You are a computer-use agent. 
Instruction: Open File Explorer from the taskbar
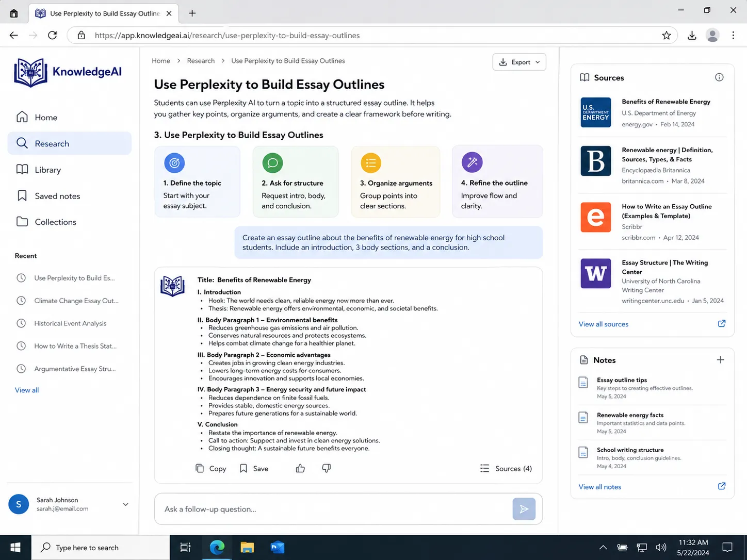pyautogui.click(x=247, y=548)
